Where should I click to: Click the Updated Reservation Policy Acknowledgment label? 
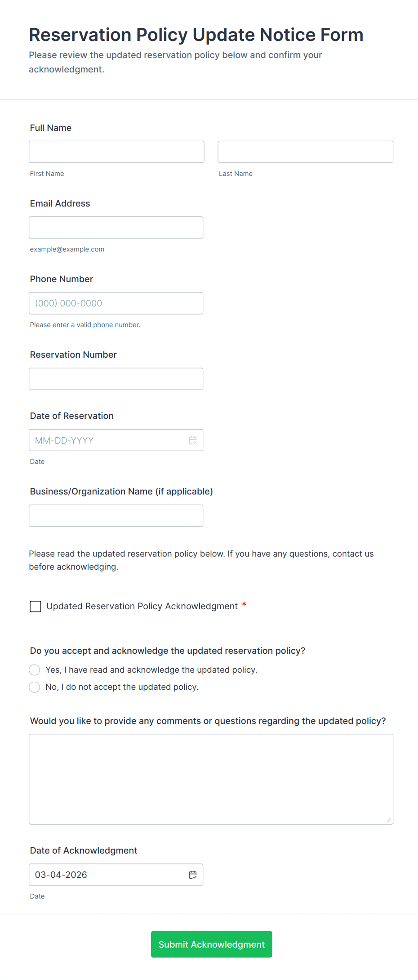coord(142,607)
